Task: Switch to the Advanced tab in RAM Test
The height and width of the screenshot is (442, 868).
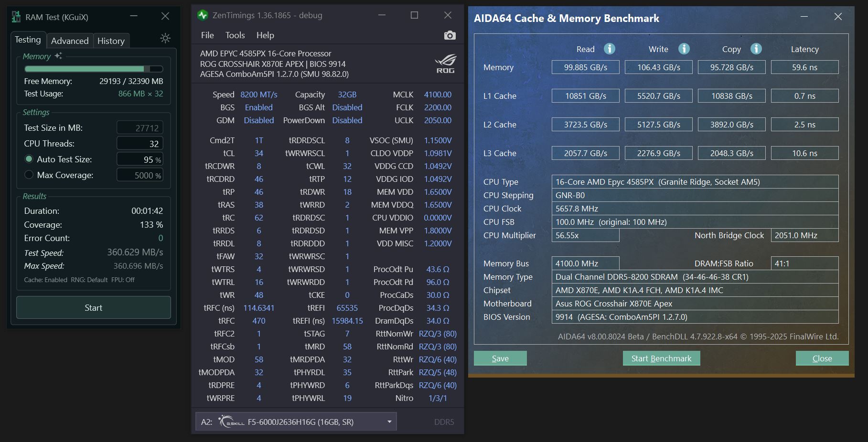Action: pyautogui.click(x=70, y=41)
